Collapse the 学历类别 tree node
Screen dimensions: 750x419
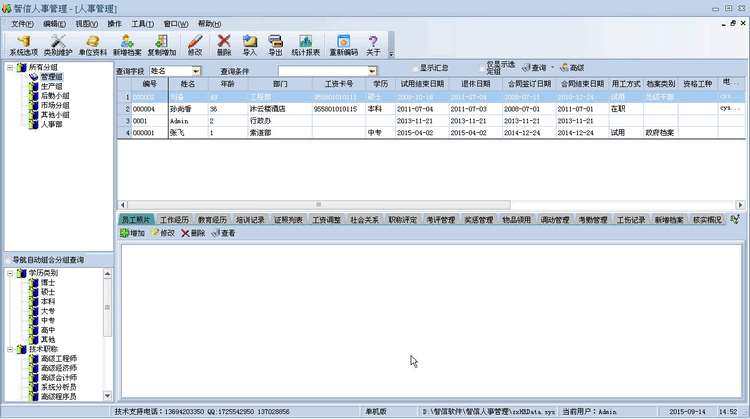(9, 273)
